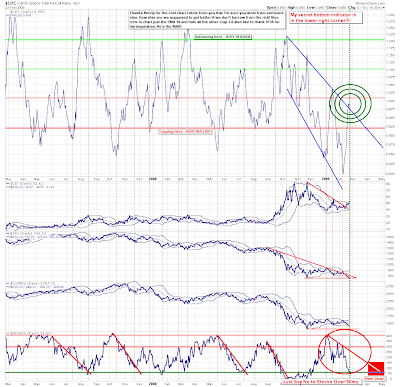This screenshot has height=387, width=400.
Task: Click the red 'VERY BULLISH' label box
Action: (x=185, y=132)
